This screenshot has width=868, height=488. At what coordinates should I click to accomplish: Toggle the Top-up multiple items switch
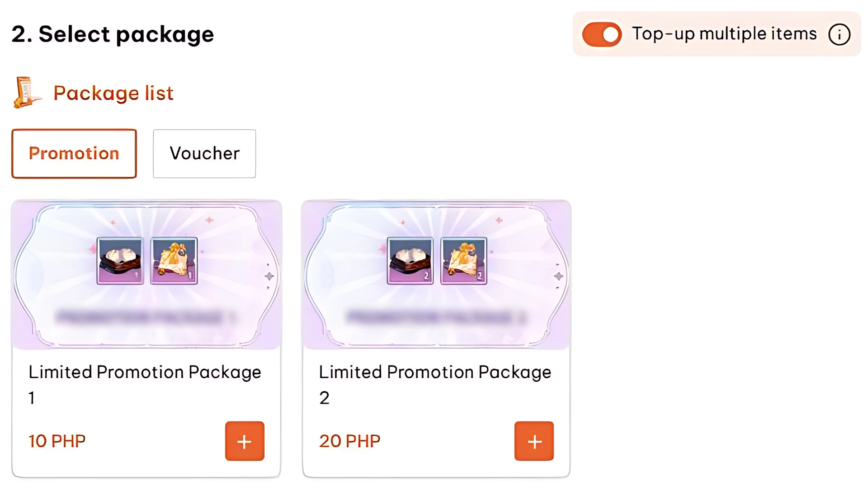[x=602, y=34]
